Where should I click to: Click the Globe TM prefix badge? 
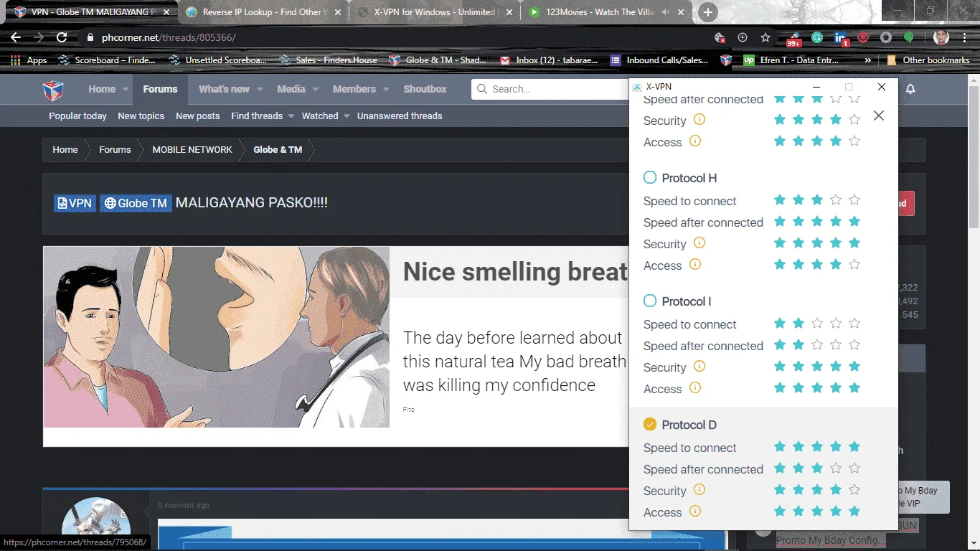coord(136,203)
